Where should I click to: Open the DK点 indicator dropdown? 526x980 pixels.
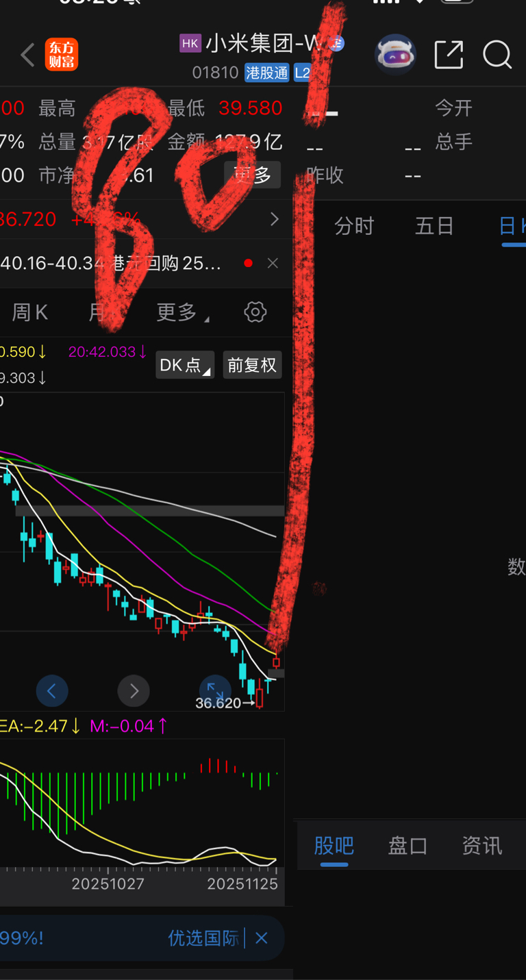coord(185,365)
